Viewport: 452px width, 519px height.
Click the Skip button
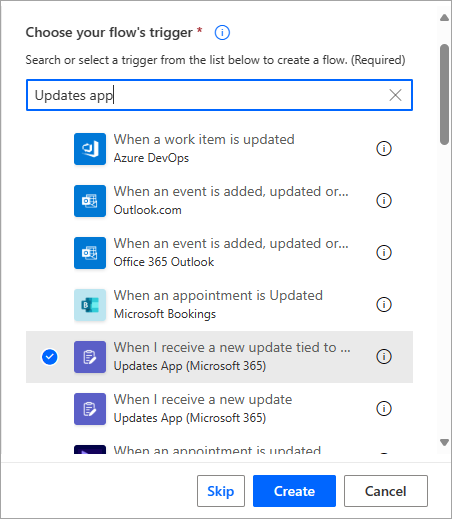click(x=221, y=491)
